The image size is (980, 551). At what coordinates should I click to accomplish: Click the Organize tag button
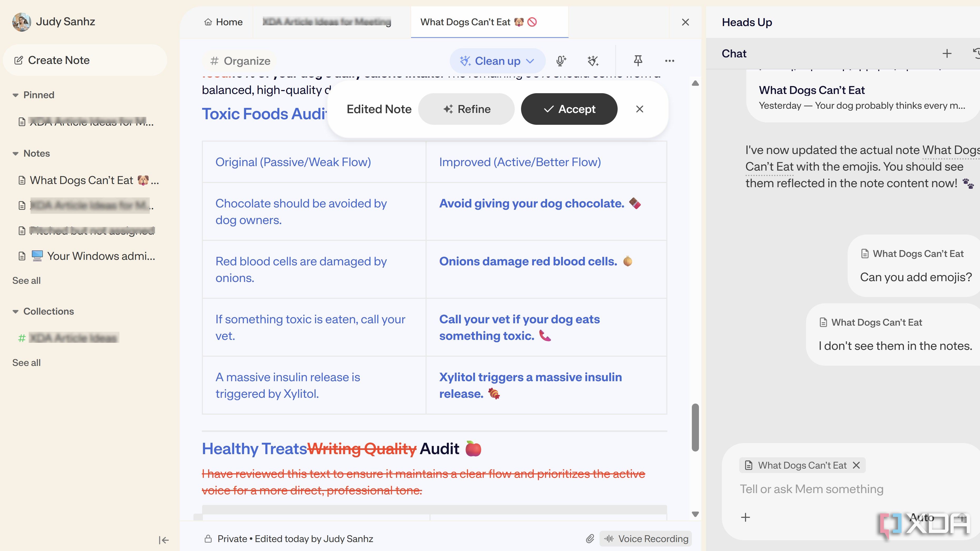[x=240, y=61]
